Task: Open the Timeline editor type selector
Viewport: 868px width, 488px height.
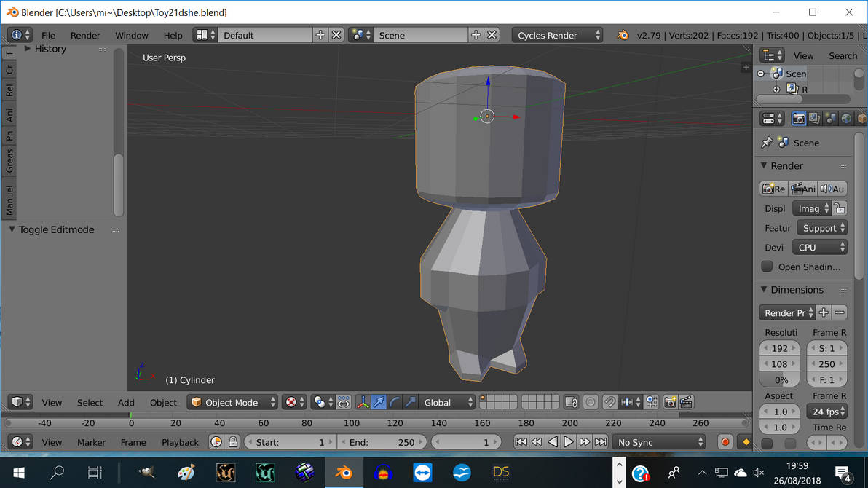Action: pos(20,442)
